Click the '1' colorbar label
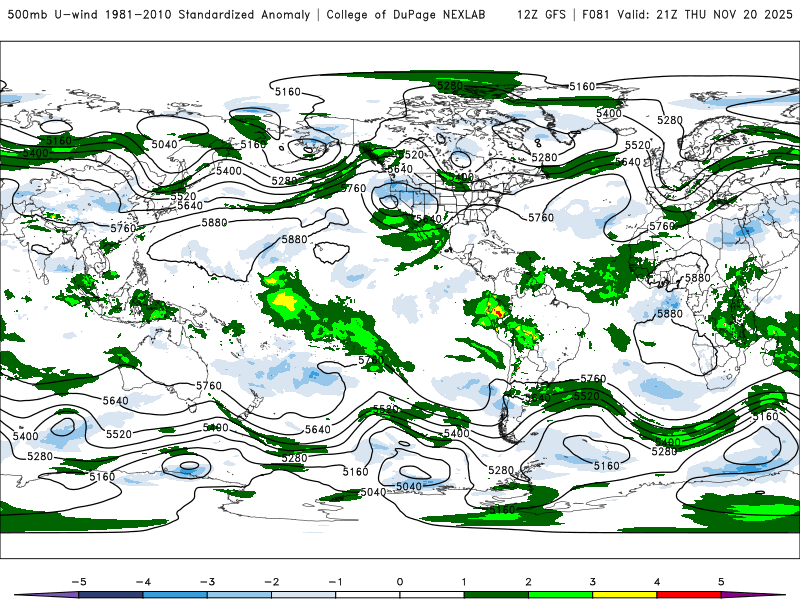The image size is (800, 600). 464,582
